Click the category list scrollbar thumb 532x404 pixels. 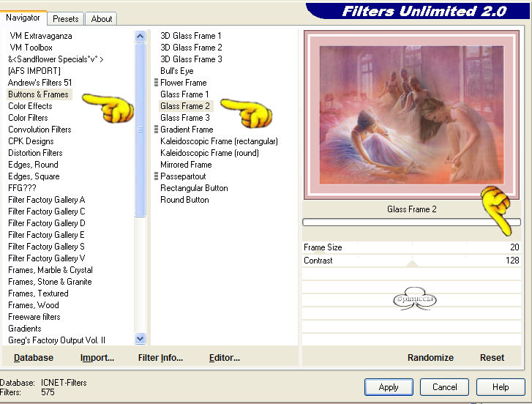pyautogui.click(x=140, y=130)
